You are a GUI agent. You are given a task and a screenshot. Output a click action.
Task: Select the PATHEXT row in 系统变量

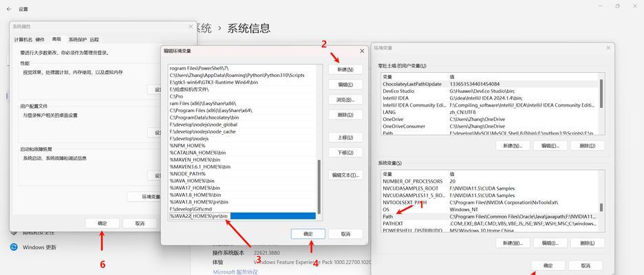(490, 223)
